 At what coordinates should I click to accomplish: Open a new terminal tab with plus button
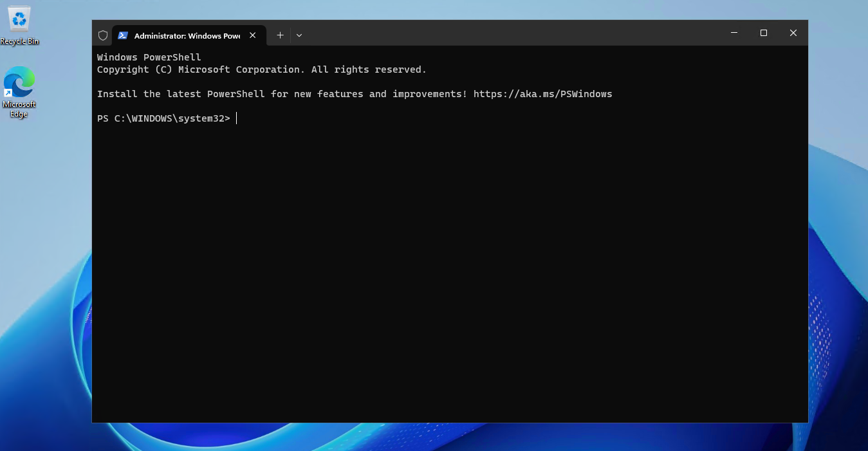click(280, 35)
